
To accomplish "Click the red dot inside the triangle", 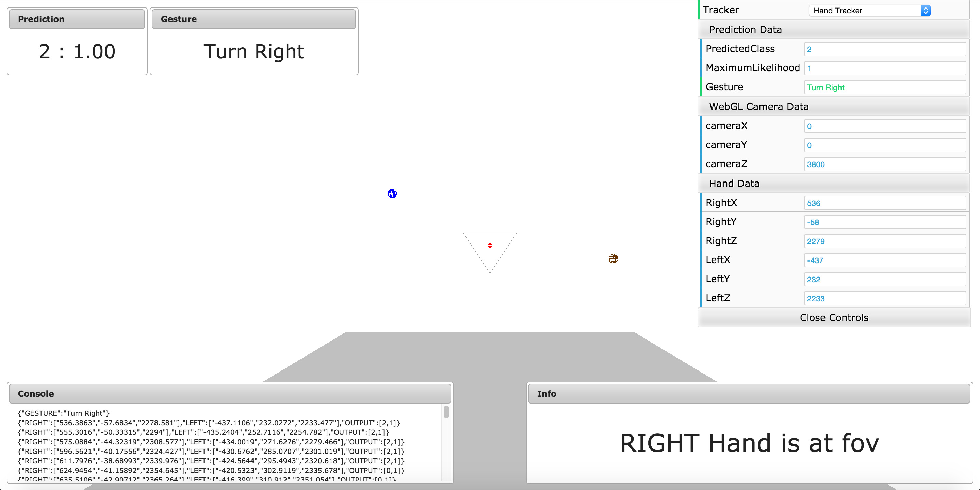I will point(490,246).
